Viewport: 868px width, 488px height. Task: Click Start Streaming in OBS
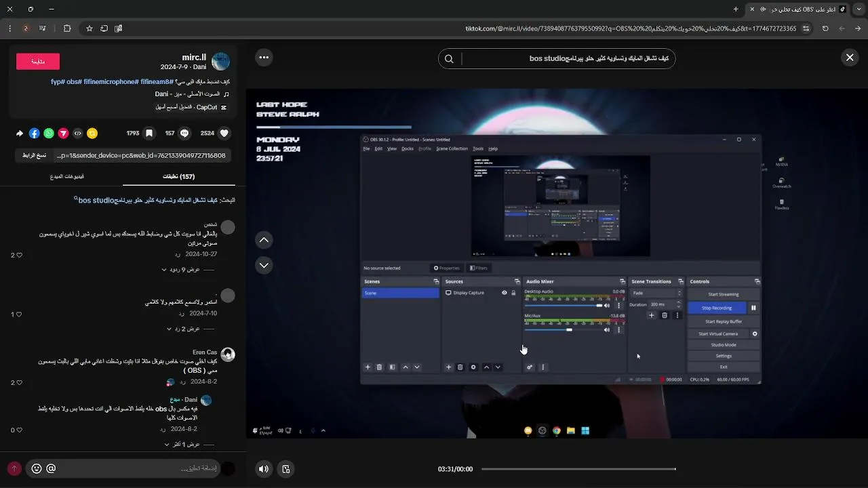click(723, 294)
